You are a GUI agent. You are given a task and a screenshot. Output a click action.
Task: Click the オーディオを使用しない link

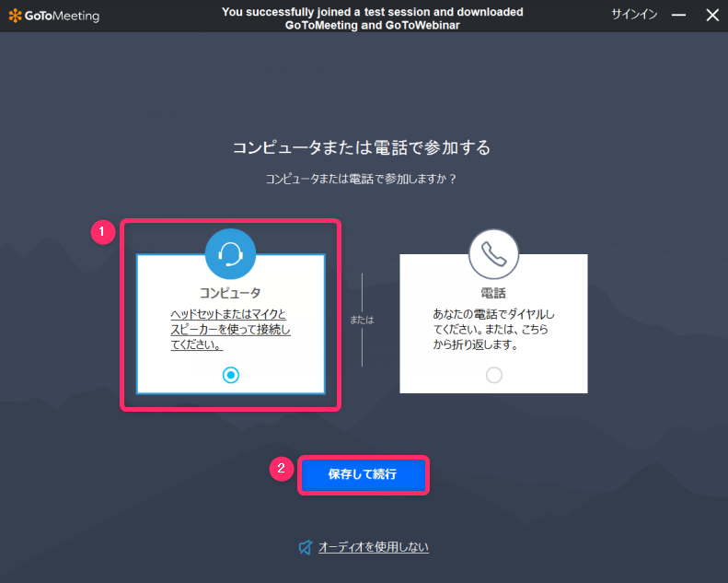[374, 547]
